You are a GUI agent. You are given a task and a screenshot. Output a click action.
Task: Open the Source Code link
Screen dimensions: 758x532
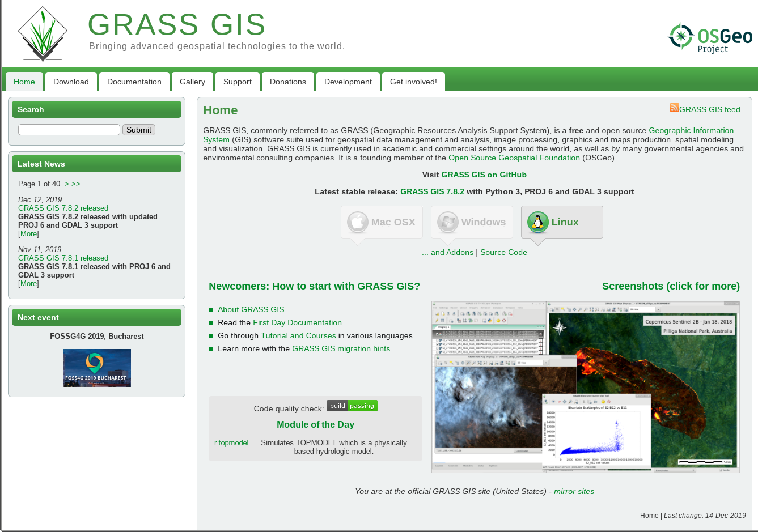[x=504, y=252]
